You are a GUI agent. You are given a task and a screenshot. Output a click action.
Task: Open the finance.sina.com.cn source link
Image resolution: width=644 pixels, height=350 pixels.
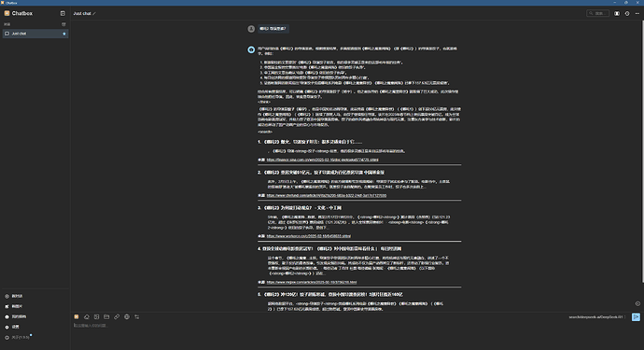pyautogui.click(x=322, y=160)
